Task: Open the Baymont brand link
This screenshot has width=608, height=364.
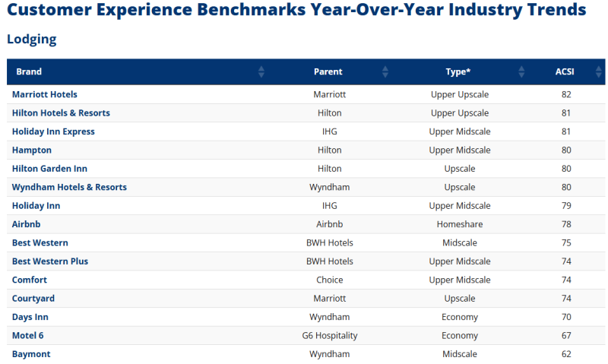Action: click(31, 354)
